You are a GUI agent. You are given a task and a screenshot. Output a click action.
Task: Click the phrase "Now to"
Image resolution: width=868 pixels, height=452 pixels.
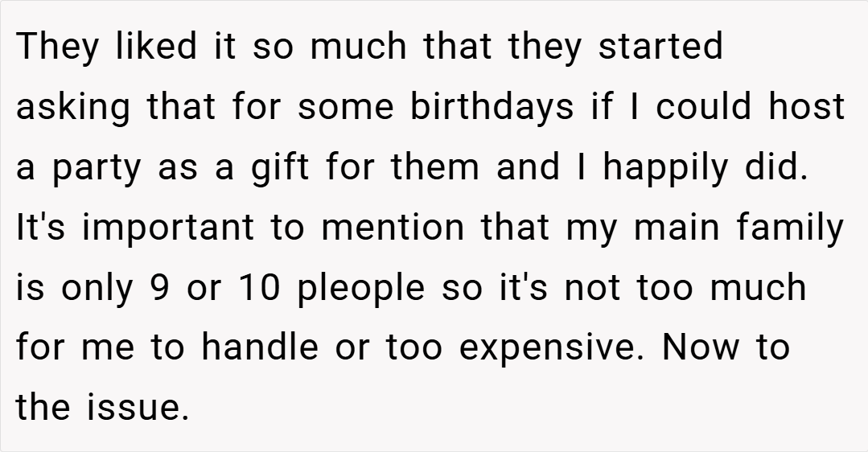[725, 347]
